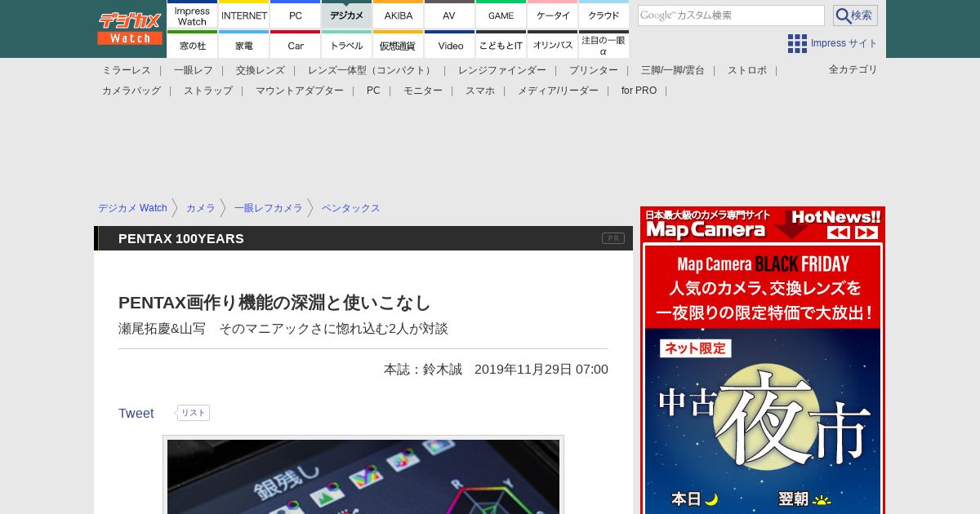Viewport: 980px width, 514px height.
Task: Click ペンタックス breadcrumb link
Action: coord(351,208)
